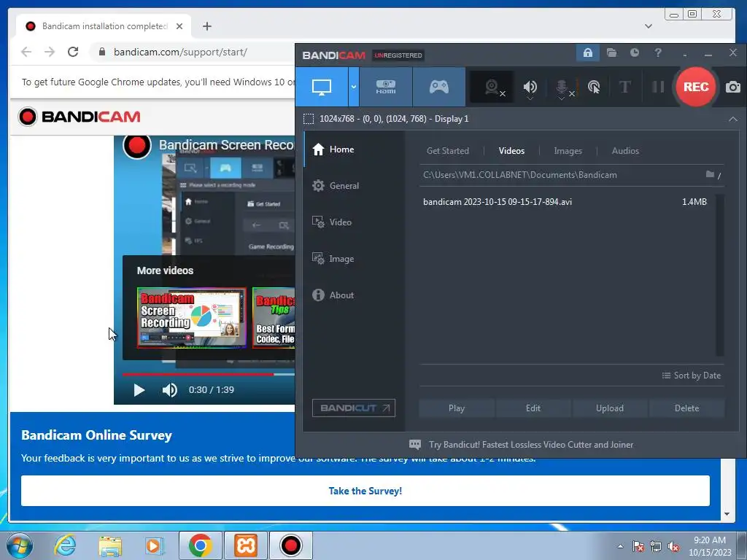747x560 pixels.
Task: Reload the Chrome page
Action: pos(73,52)
